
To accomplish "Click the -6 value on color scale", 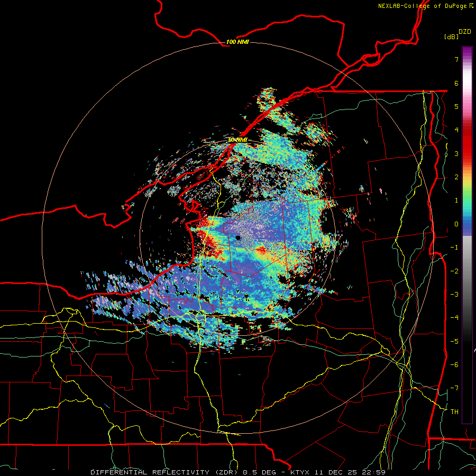I will 454,365.
